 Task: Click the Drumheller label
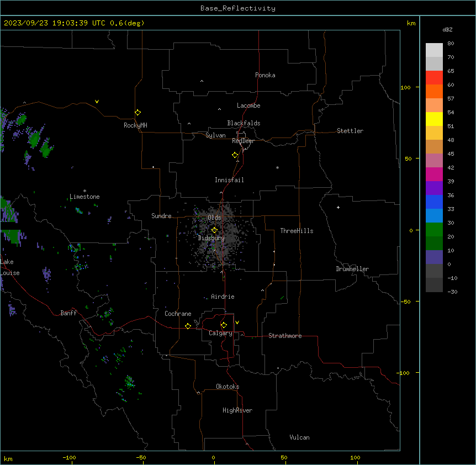(x=352, y=269)
